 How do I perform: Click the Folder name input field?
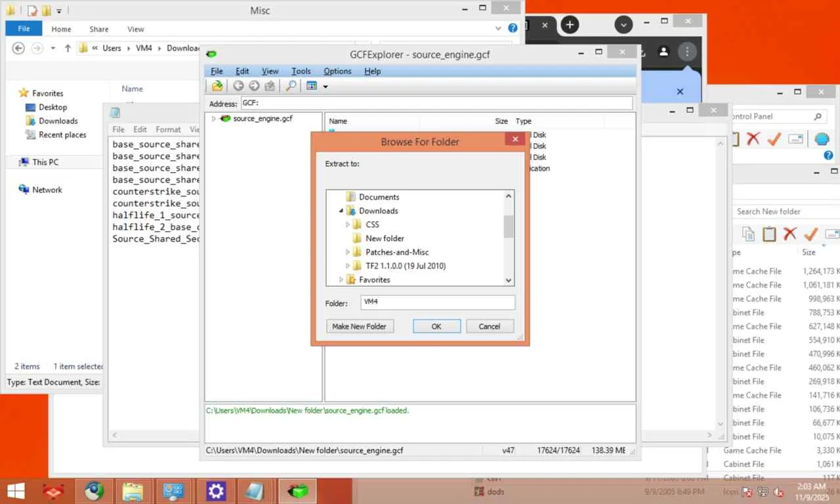[x=438, y=302]
